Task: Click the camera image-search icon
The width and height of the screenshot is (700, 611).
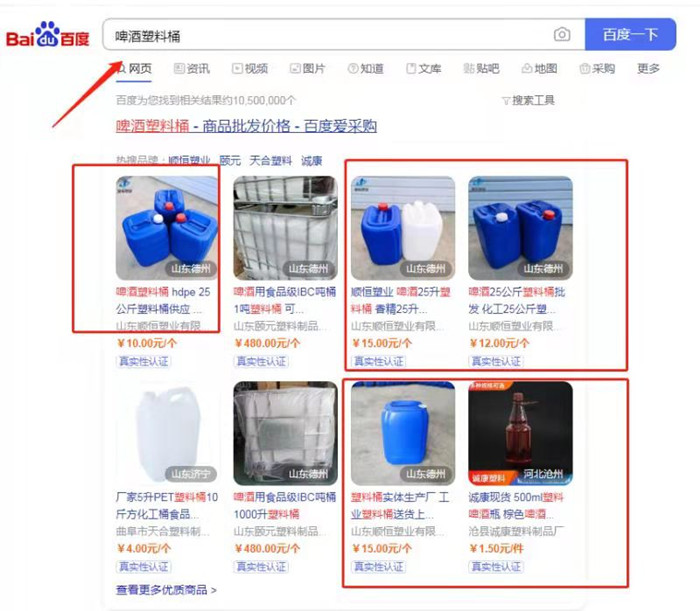Action: [x=562, y=34]
